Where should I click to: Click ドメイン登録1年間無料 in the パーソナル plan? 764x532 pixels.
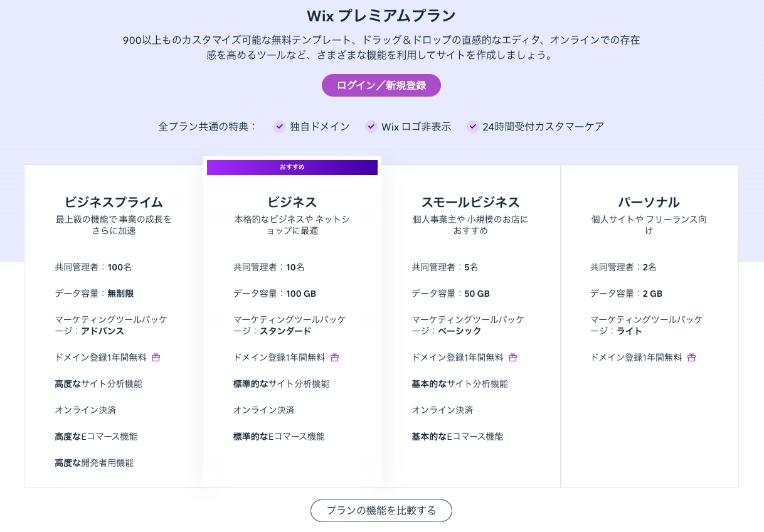[637, 357]
